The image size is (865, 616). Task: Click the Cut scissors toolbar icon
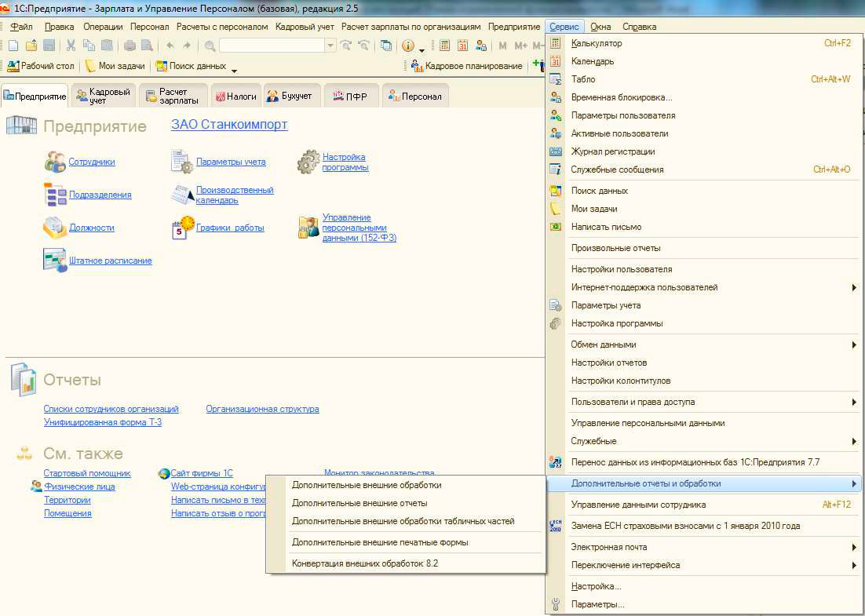pos(71,46)
